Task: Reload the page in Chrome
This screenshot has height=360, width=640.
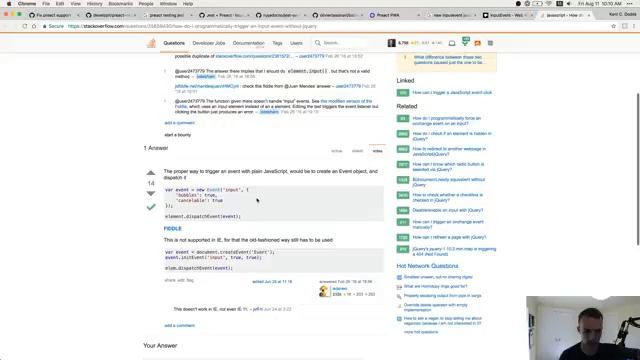Action: click(24, 26)
